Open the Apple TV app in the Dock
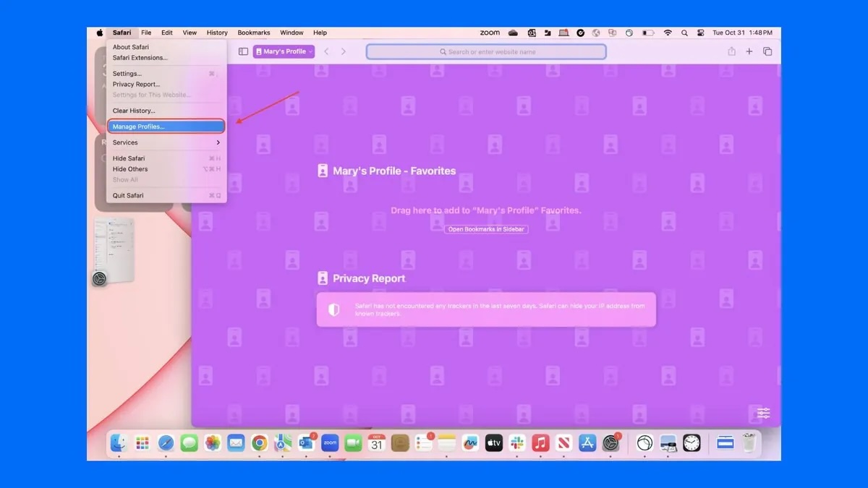This screenshot has width=868, height=488. point(494,443)
